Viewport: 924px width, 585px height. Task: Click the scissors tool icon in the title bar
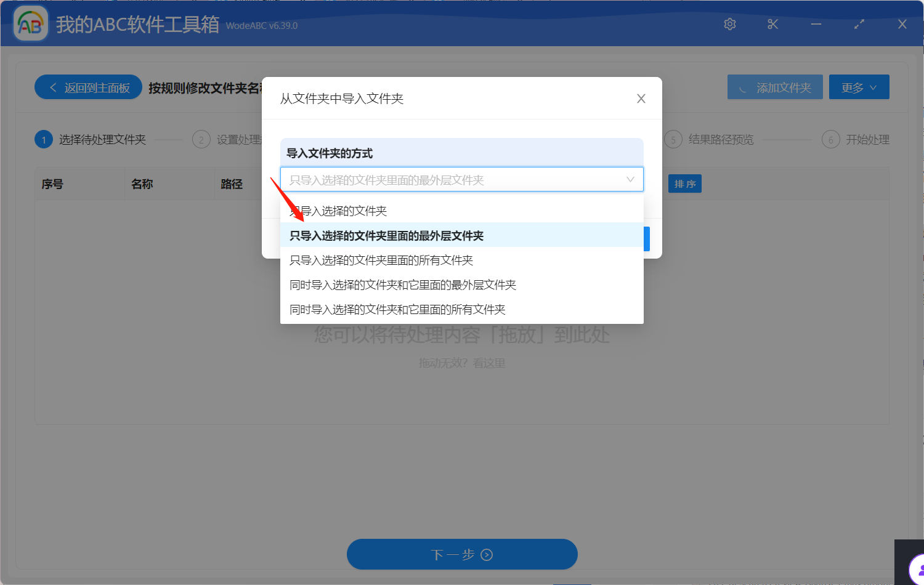click(x=772, y=24)
